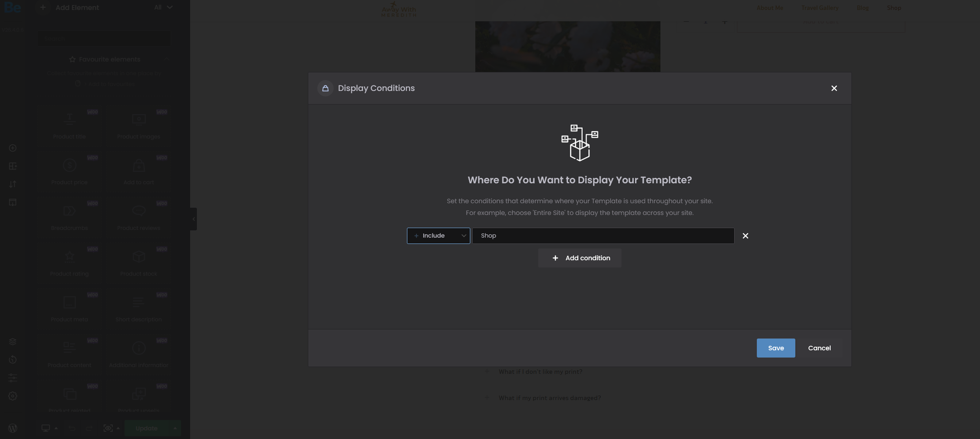Click the Add Element plus icon

click(x=43, y=7)
